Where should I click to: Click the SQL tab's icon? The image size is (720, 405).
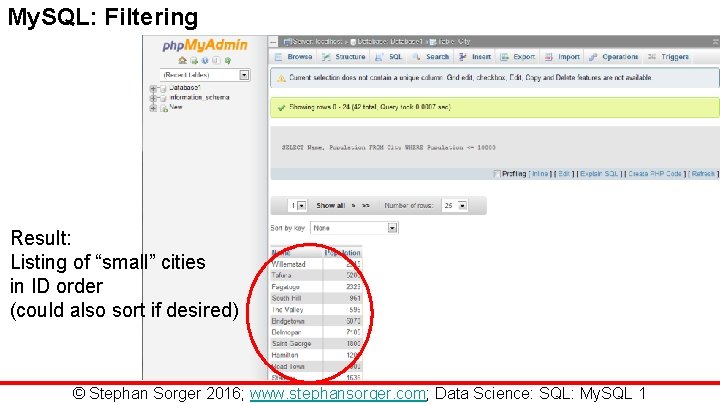click(x=379, y=56)
